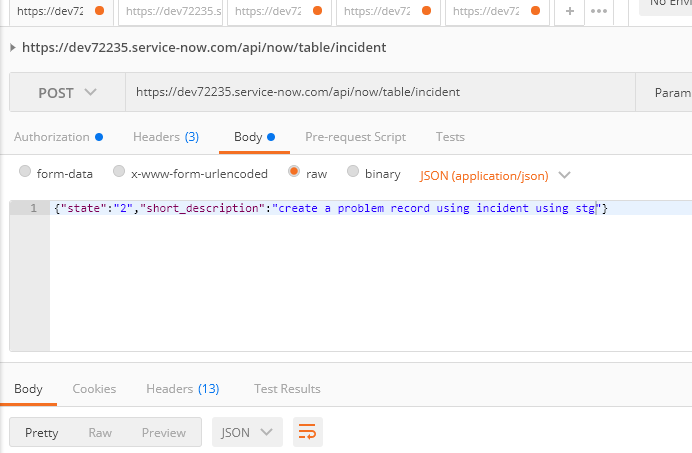Select the raw body radio option
This screenshot has width=692, height=453.
(x=294, y=171)
